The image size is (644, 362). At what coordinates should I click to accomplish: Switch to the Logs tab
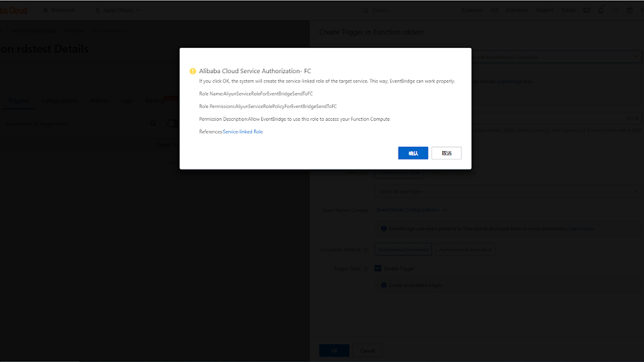(127, 101)
